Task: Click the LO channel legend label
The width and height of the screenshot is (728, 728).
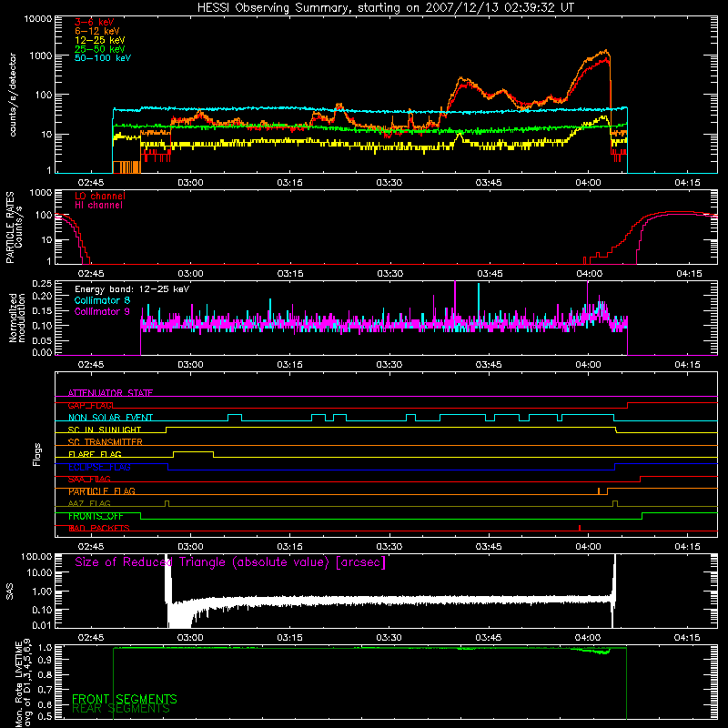Action: (x=100, y=196)
